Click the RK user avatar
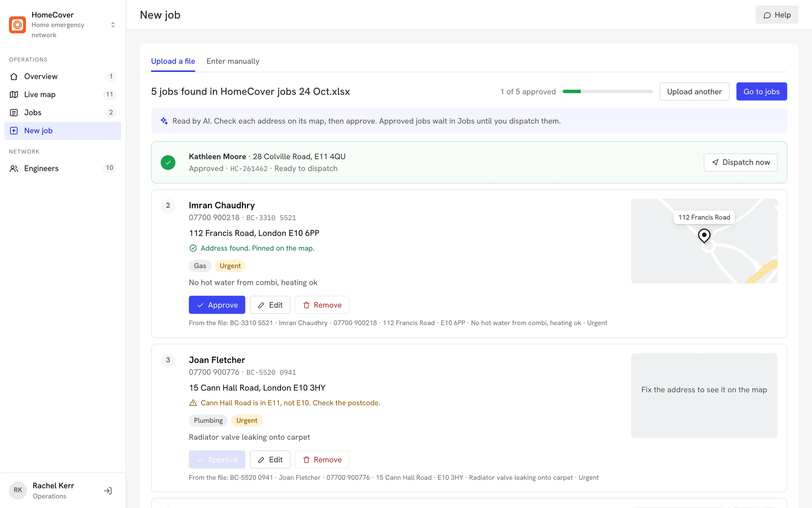This screenshot has height=508, width=812. coord(18,490)
